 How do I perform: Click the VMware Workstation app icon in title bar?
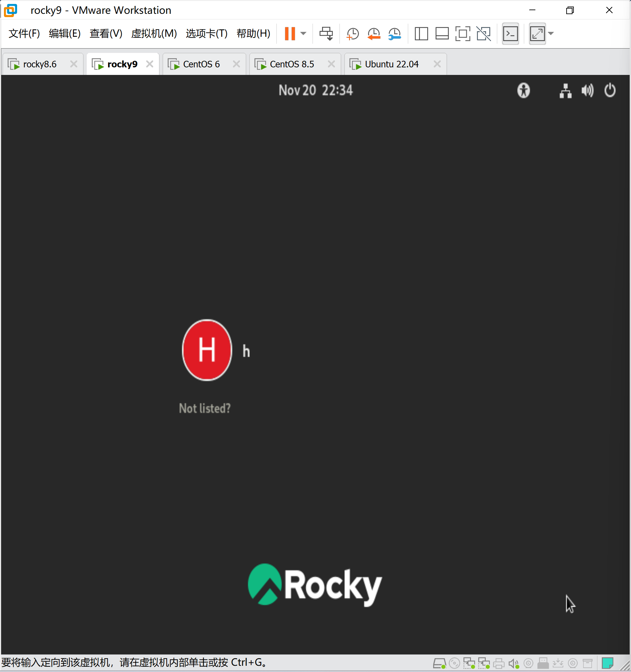click(x=10, y=10)
